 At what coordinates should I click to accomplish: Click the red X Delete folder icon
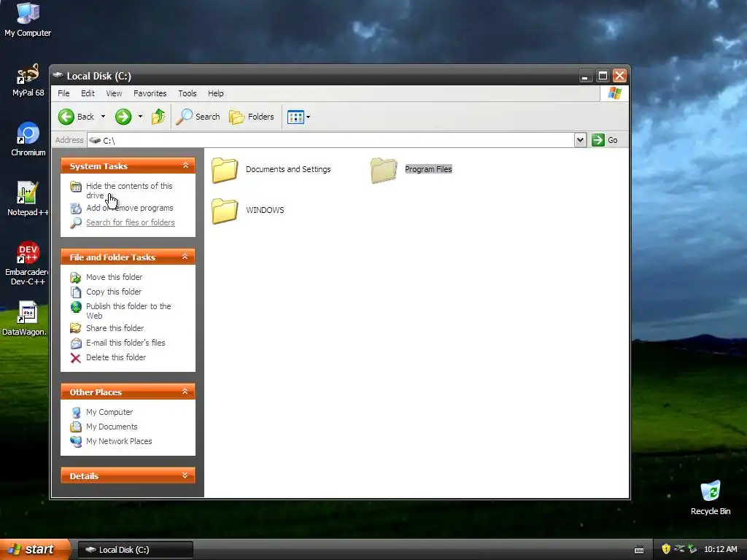pos(76,358)
